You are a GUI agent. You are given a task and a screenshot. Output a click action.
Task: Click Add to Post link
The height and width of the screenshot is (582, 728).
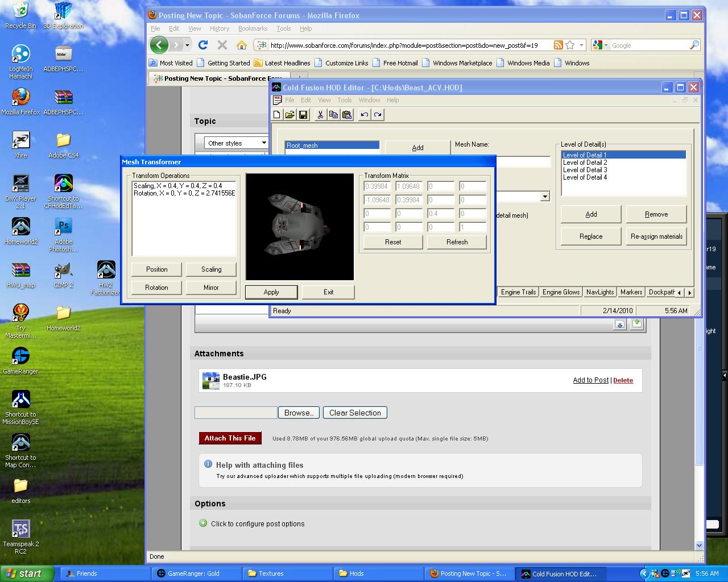pyautogui.click(x=590, y=380)
